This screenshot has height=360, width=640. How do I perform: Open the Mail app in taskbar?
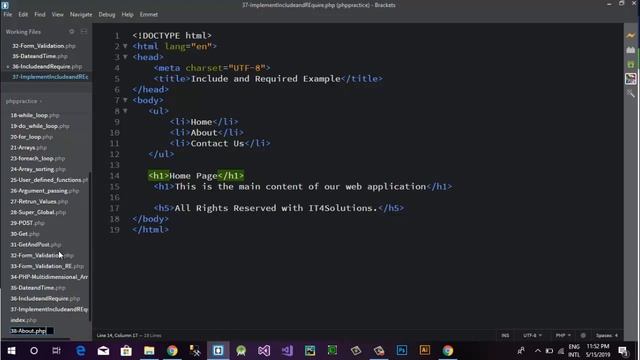point(103,351)
